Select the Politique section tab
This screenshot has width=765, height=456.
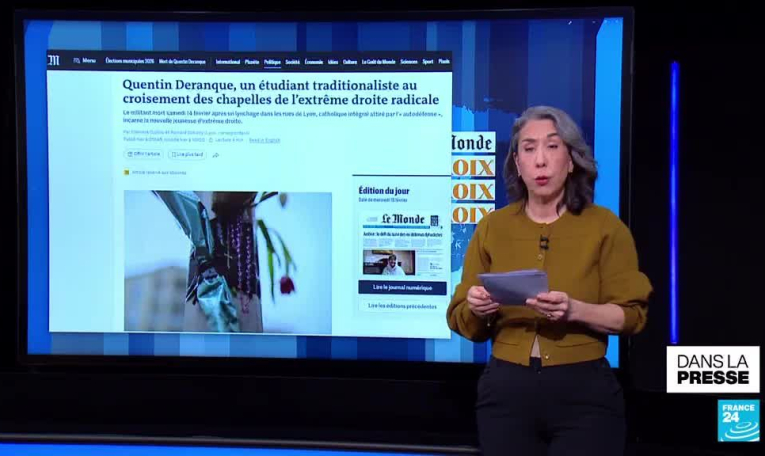click(272, 62)
